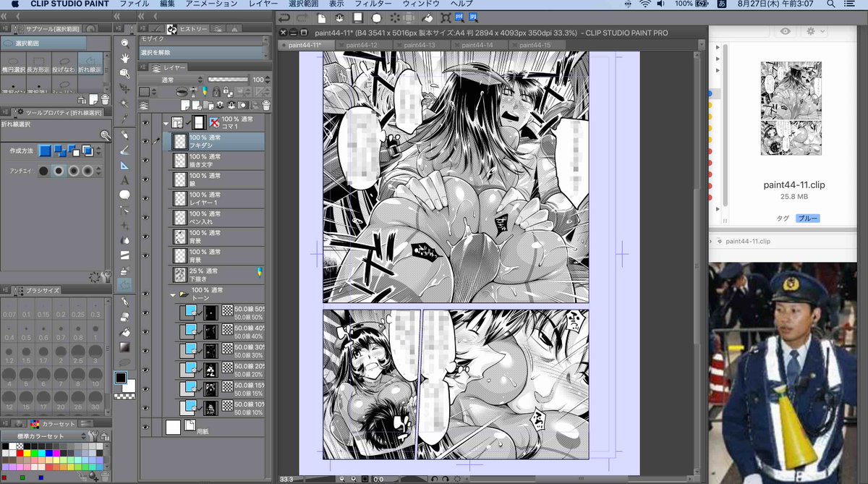Select the Balloon speech bubble tool
Screen dimensions: 868x484
(124, 195)
